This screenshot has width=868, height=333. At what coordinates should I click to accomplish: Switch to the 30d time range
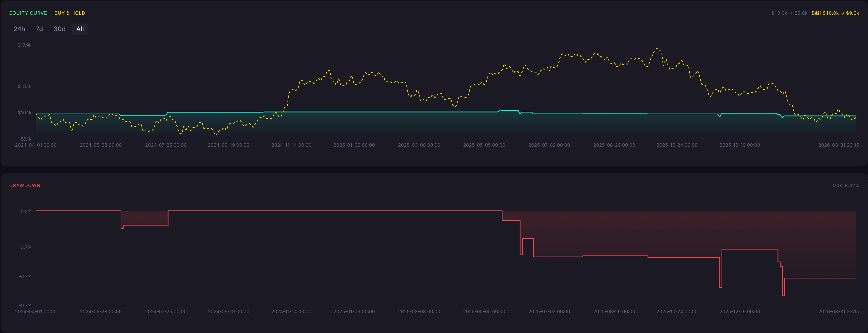[60, 29]
